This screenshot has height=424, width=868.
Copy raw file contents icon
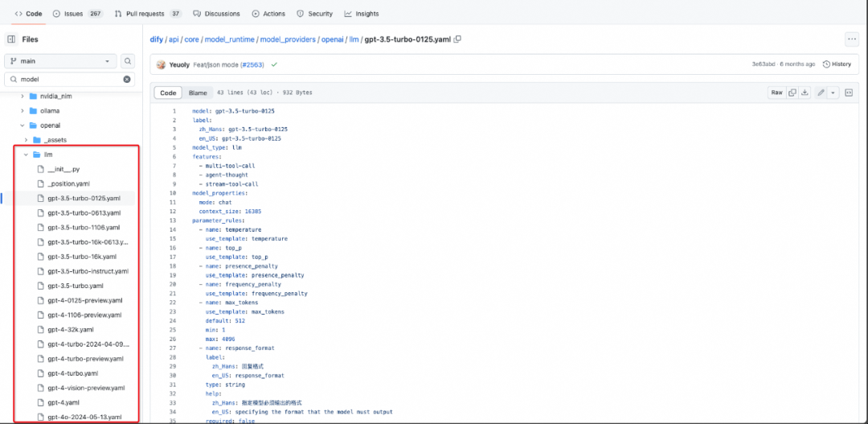(x=792, y=93)
